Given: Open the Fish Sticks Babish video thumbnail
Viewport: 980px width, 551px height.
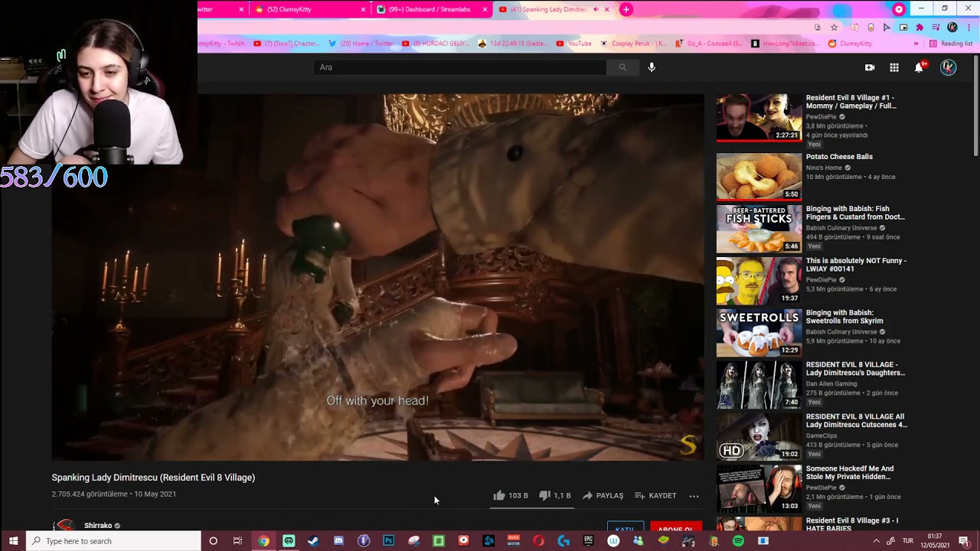Looking at the screenshot, I should (x=759, y=229).
